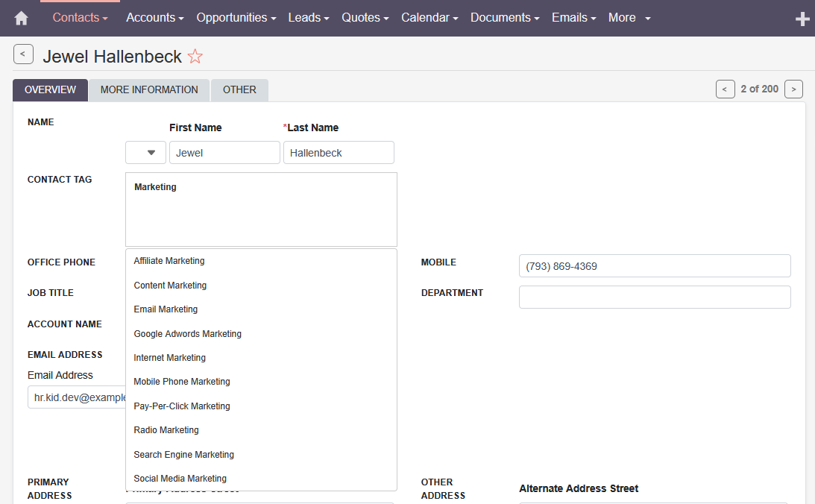Click the Contact Tag input box
The image size is (815, 504).
(x=262, y=210)
